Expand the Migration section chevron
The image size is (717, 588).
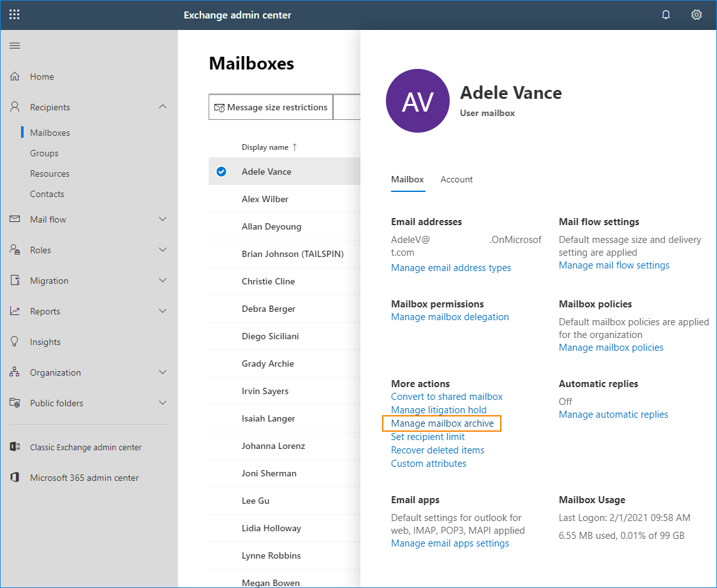pos(162,280)
